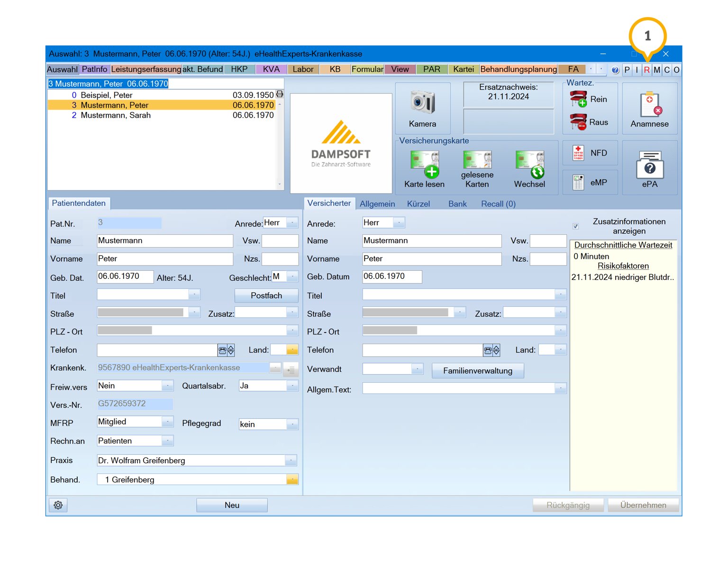Open Familienverwaltung
Image resolution: width=728 pixels, height=562 pixels.
(x=478, y=371)
